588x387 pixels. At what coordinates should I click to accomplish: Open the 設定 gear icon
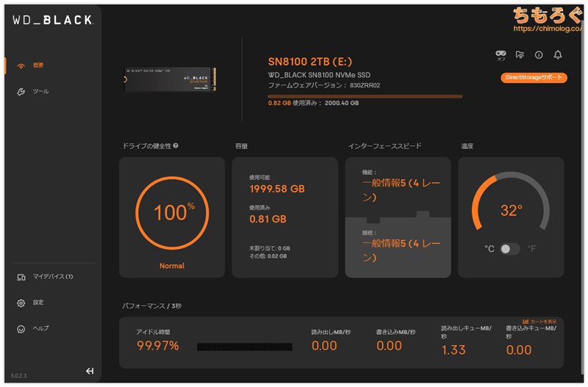[21, 303]
